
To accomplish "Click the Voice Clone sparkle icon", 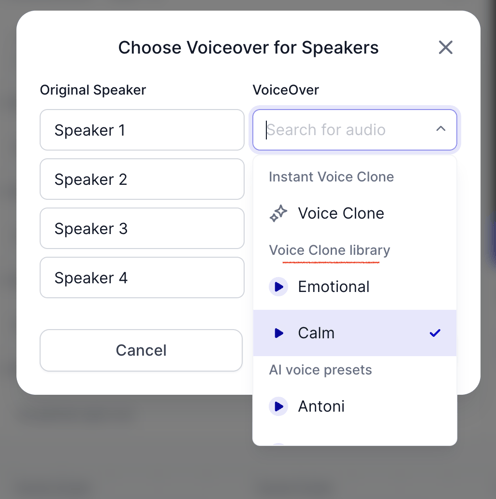I will click(x=278, y=213).
